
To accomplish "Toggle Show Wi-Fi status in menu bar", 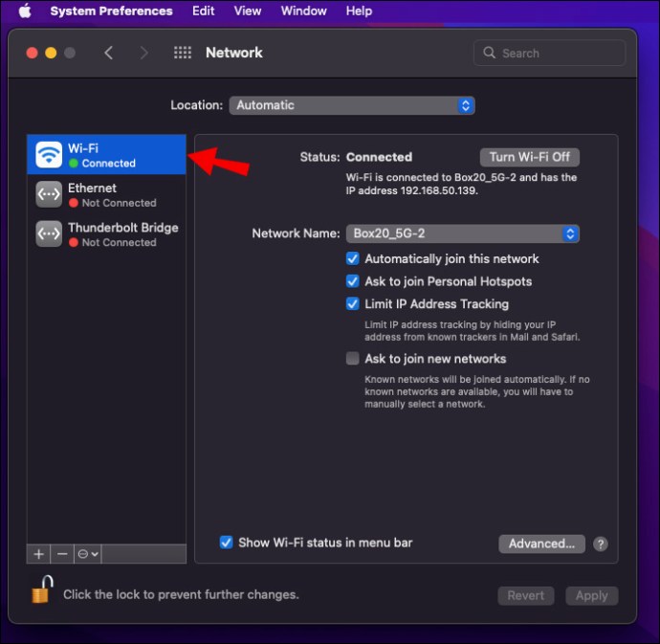I will coord(227,543).
